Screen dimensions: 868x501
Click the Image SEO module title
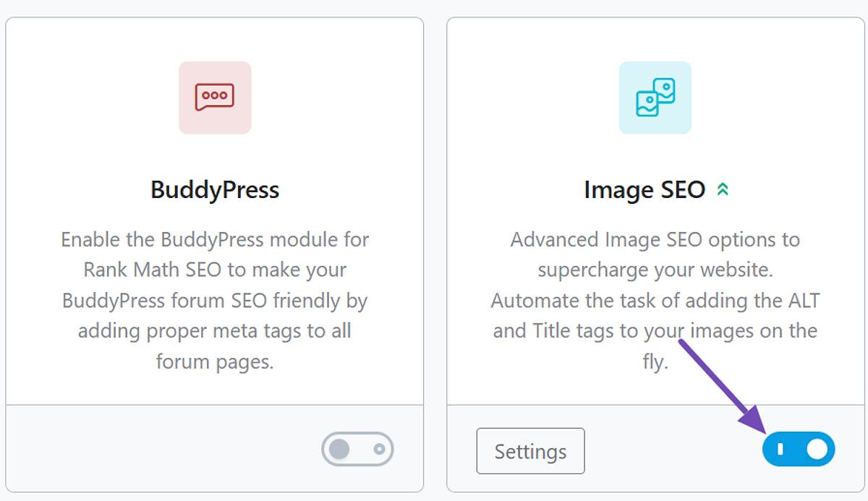(644, 190)
